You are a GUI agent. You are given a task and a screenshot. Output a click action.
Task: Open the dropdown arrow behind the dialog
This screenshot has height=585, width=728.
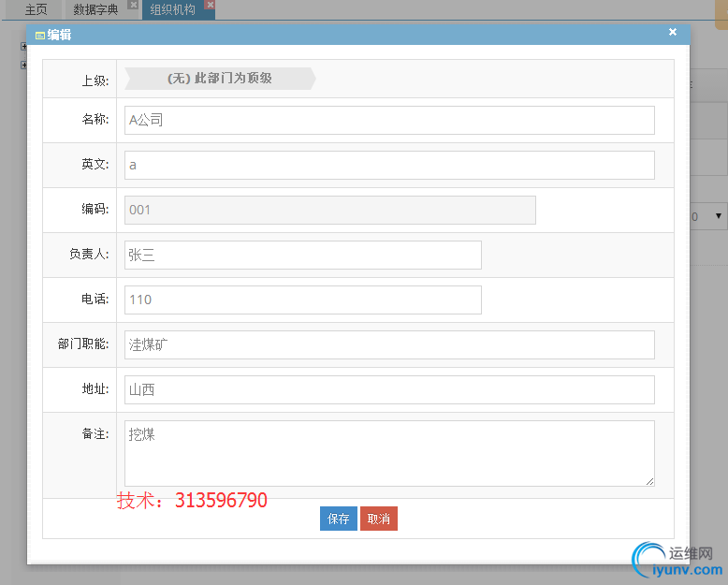719,216
